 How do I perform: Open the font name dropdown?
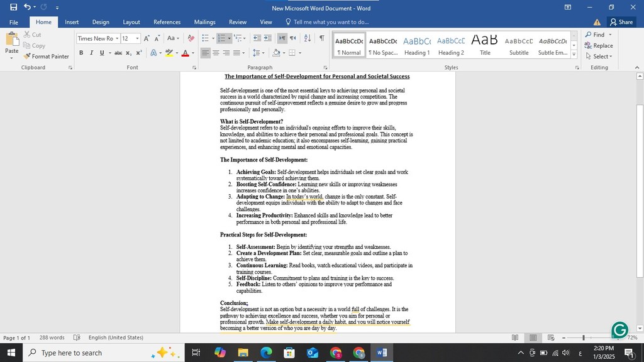pos(117,38)
